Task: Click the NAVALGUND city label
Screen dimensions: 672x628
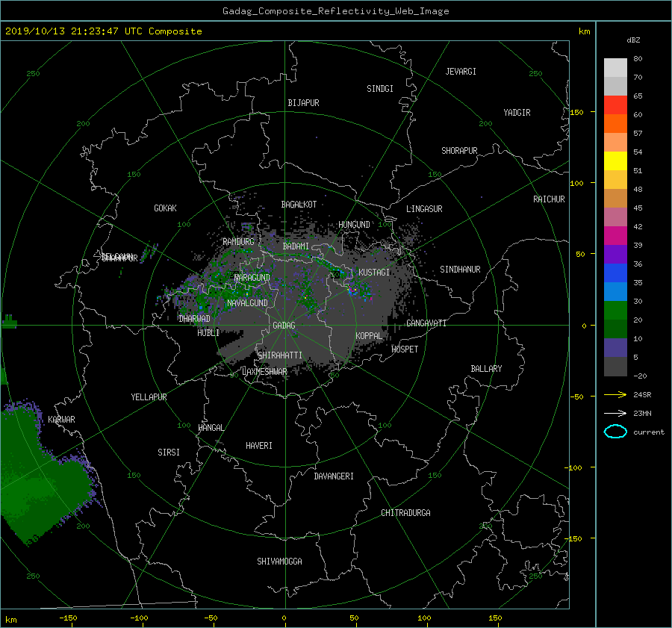Action: coord(247,303)
